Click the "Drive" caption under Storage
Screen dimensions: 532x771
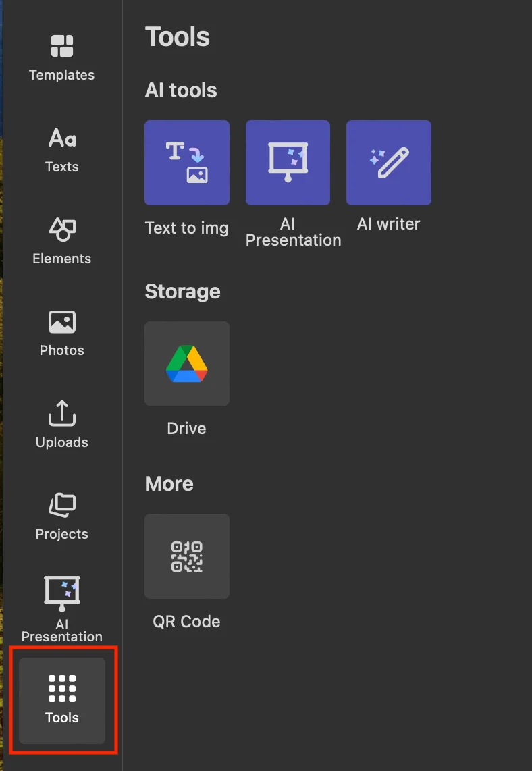coord(187,428)
